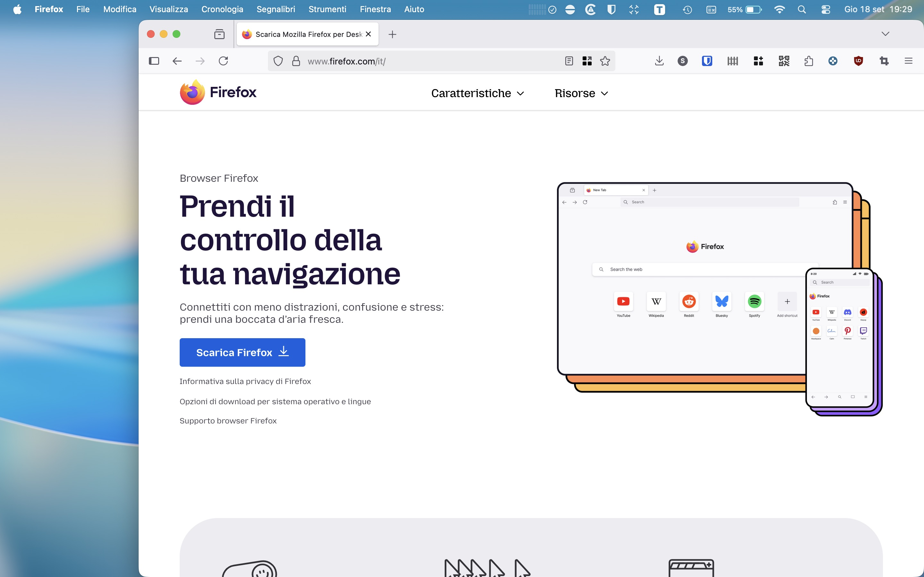Screen dimensions: 924x577
Task: Open the Segnalibri menu
Action: coord(276,9)
